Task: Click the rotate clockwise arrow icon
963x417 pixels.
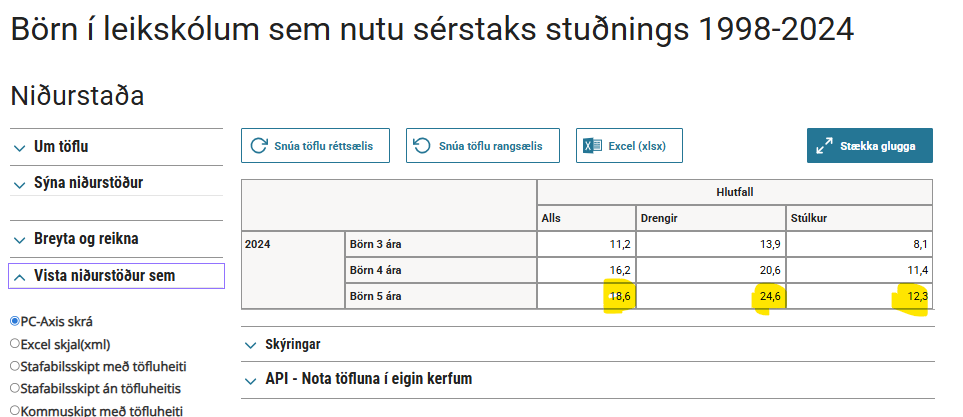Action: [259, 146]
